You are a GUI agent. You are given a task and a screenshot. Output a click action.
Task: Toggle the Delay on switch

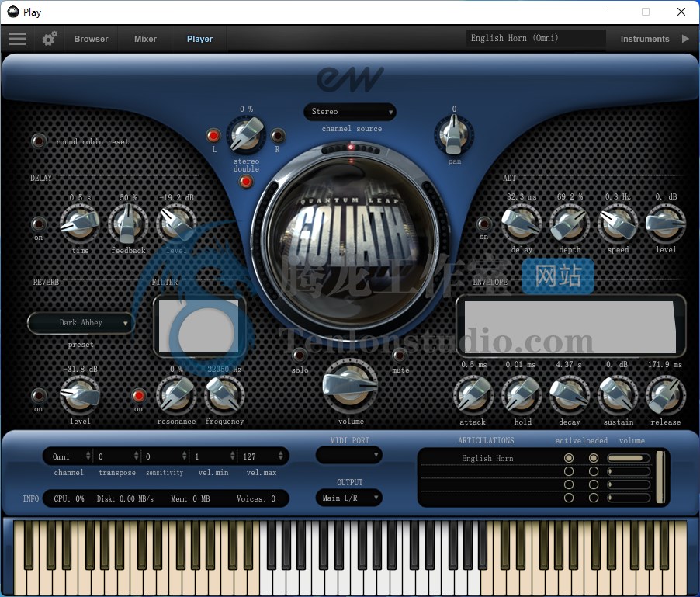point(39,224)
